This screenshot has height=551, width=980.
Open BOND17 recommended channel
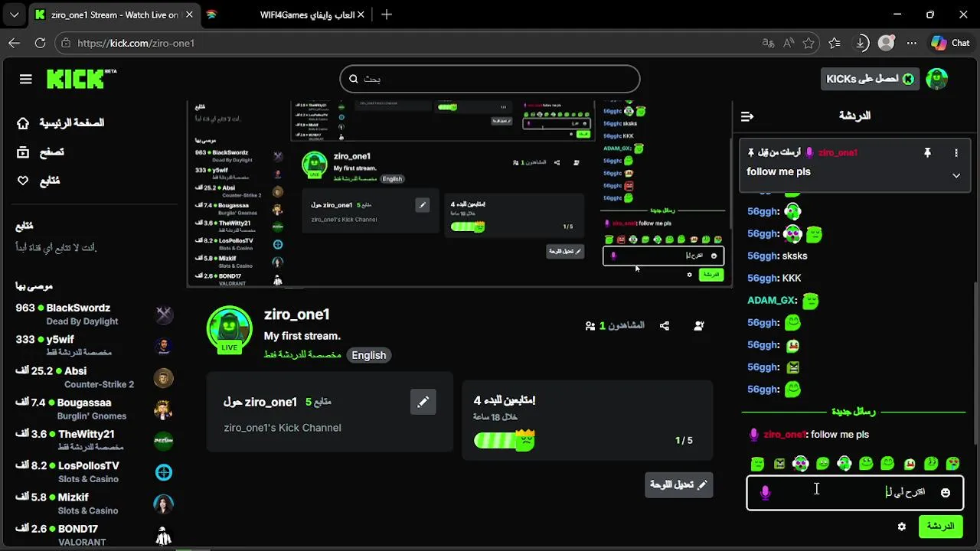pyautogui.click(x=94, y=535)
